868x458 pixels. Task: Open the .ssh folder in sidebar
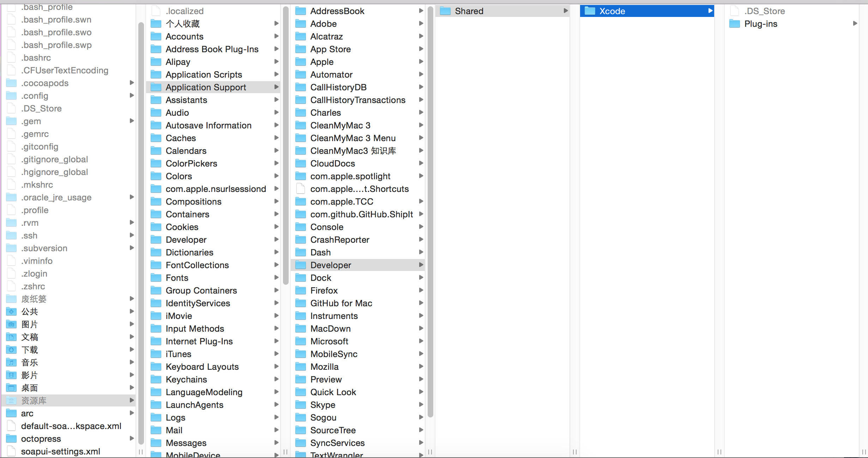[x=30, y=235]
